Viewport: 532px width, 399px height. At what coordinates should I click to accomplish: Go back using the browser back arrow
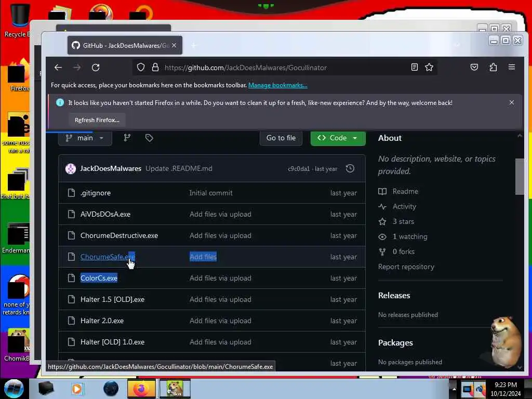(58, 68)
